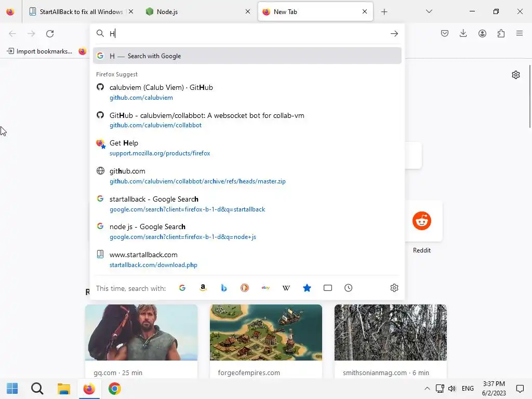Screen dimensions: 532x399
Task: Open the node js Google Search suggestion
Action: [247, 232]
